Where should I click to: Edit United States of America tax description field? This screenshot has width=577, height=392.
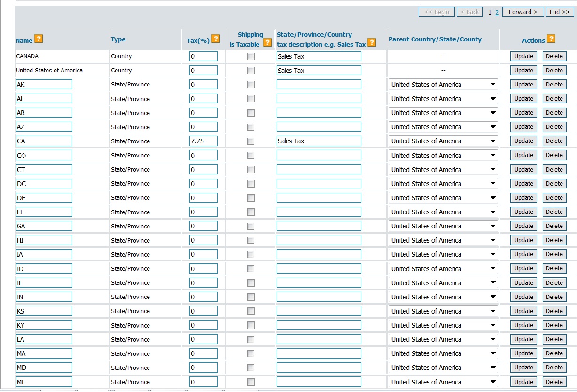319,71
